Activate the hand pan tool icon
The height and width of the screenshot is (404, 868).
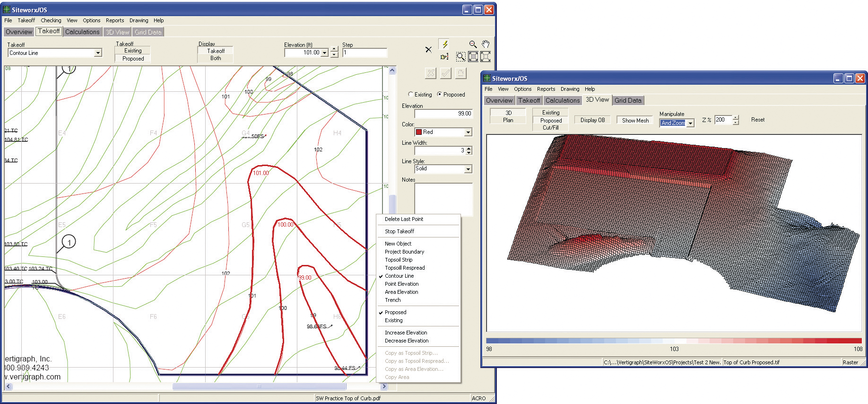coord(486,44)
